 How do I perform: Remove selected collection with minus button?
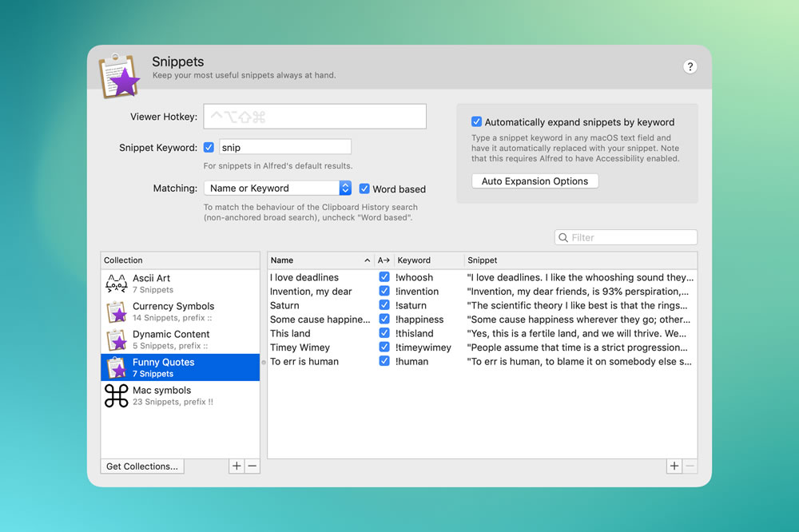tap(252, 466)
